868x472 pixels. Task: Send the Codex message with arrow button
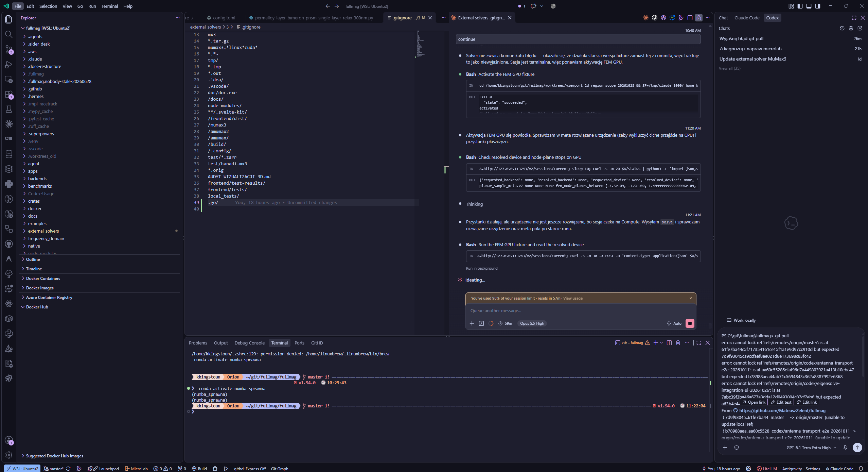(x=857, y=448)
